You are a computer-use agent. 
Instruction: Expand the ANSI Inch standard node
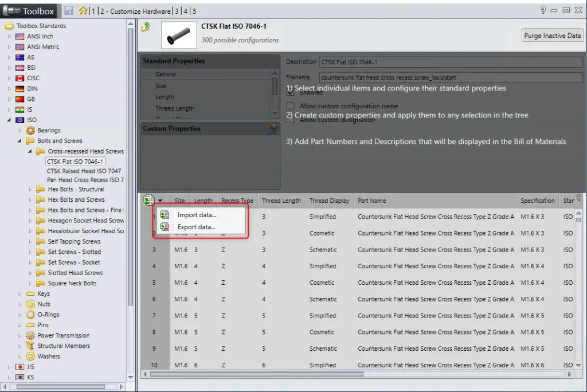pyautogui.click(x=9, y=36)
